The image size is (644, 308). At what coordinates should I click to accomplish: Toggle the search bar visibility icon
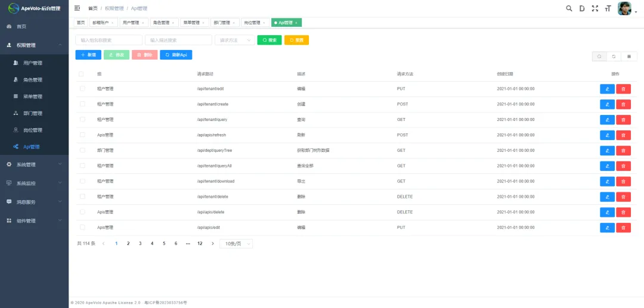[599, 57]
